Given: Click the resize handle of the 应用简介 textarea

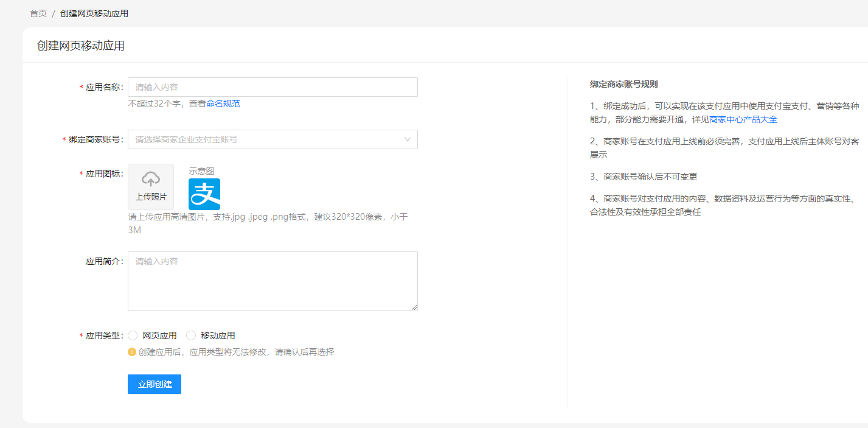Looking at the screenshot, I should coord(414,307).
